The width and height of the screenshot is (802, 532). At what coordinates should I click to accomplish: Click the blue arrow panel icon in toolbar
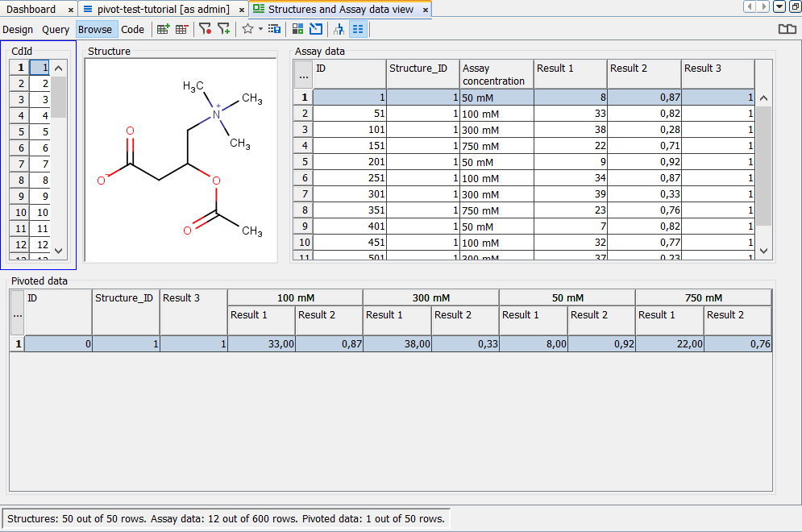(x=315, y=29)
